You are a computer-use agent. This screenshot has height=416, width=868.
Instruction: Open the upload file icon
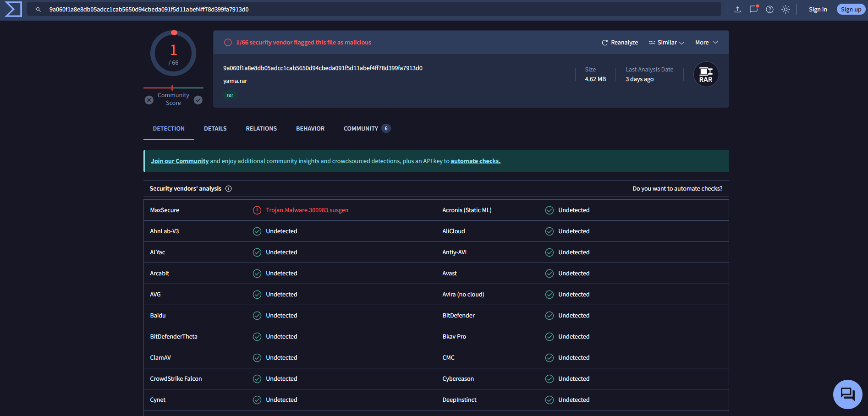coord(737,9)
